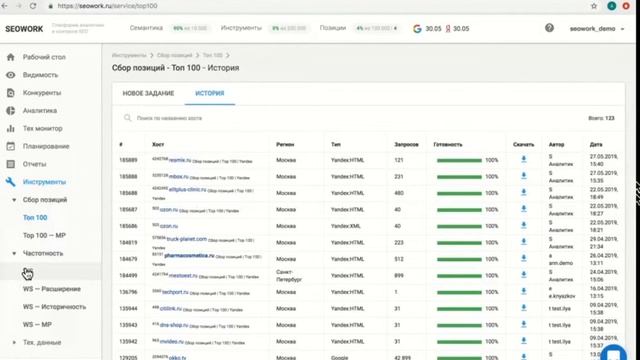The height and width of the screenshot is (360, 640).
Task: Open WS — Расширение in the sidebar
Action: 52,289
